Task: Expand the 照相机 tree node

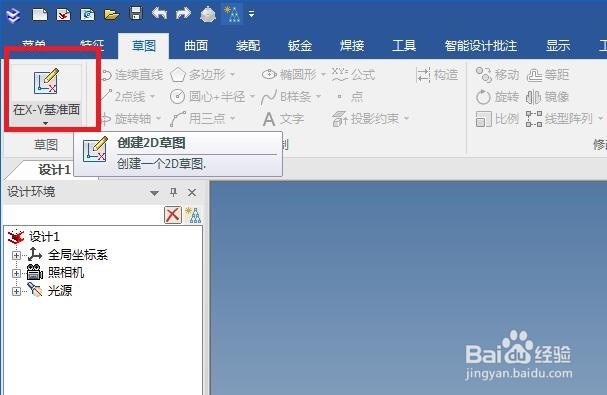Action: click(16, 273)
